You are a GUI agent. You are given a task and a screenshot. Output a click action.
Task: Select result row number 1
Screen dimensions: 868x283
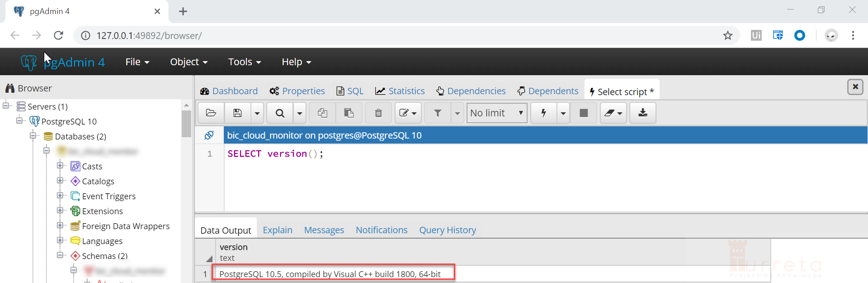(205, 274)
